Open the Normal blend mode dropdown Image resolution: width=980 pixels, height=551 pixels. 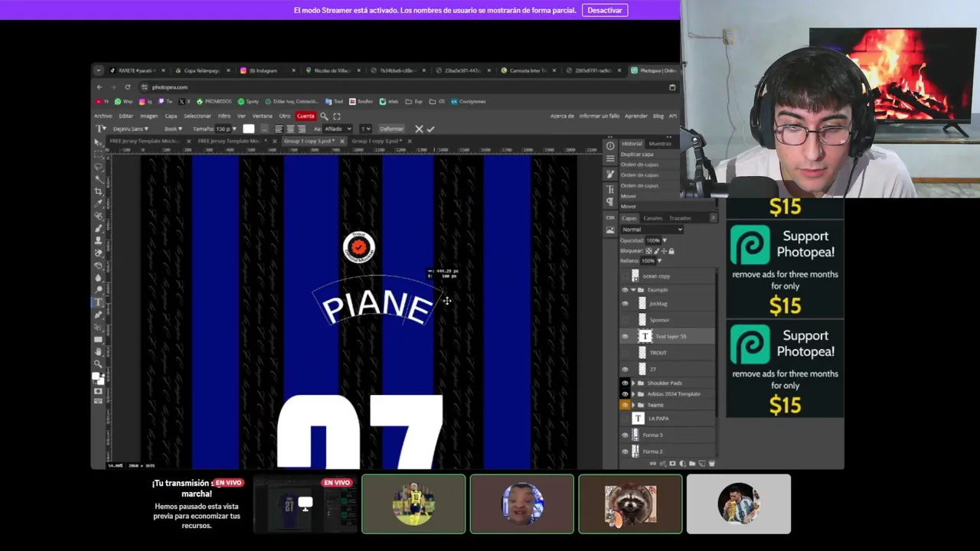pos(652,230)
